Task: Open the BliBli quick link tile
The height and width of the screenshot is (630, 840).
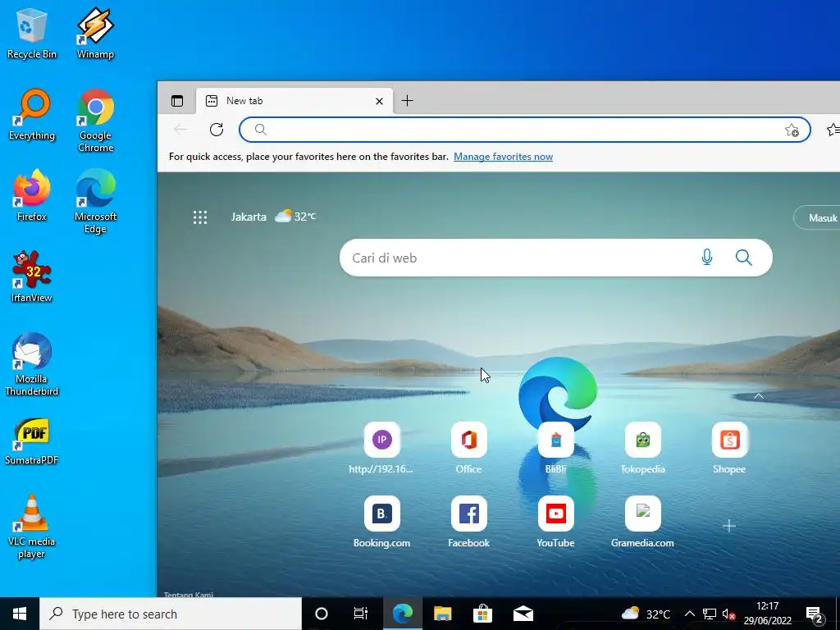Action: point(555,449)
